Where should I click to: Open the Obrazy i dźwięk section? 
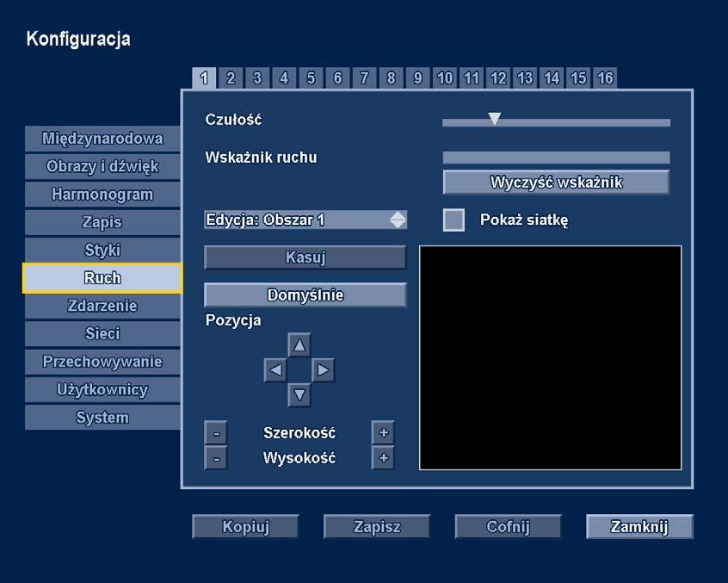(102, 166)
